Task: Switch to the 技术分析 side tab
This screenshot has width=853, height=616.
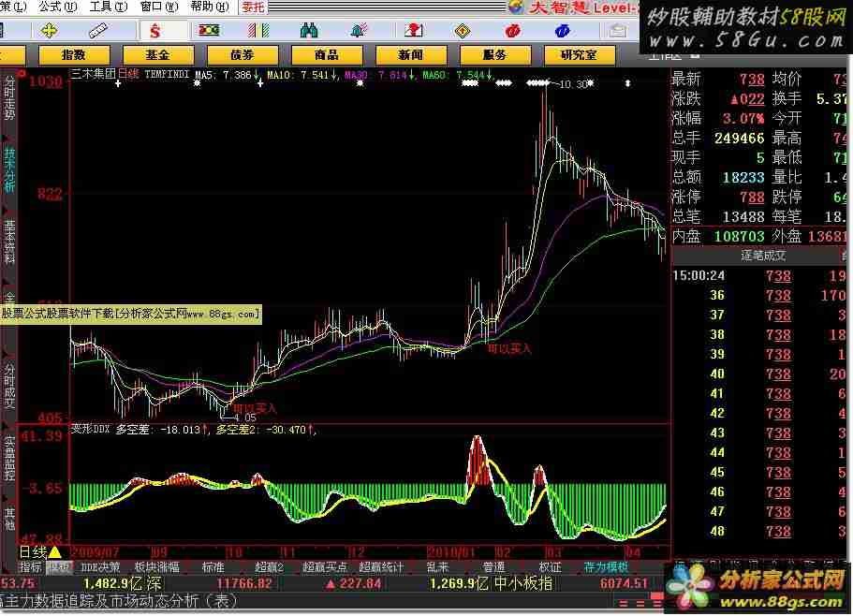Action: (x=9, y=169)
